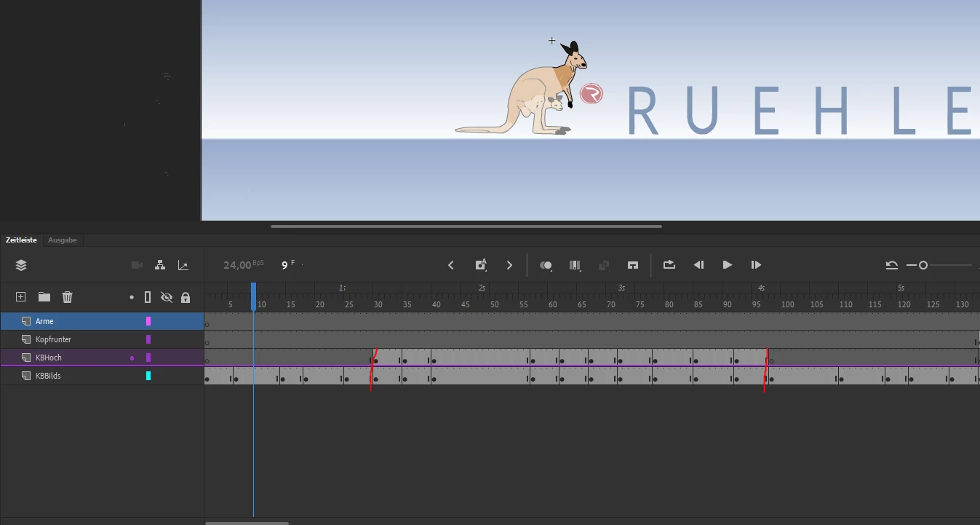Click the add camera icon
This screenshot has height=525, width=980.
(137, 265)
